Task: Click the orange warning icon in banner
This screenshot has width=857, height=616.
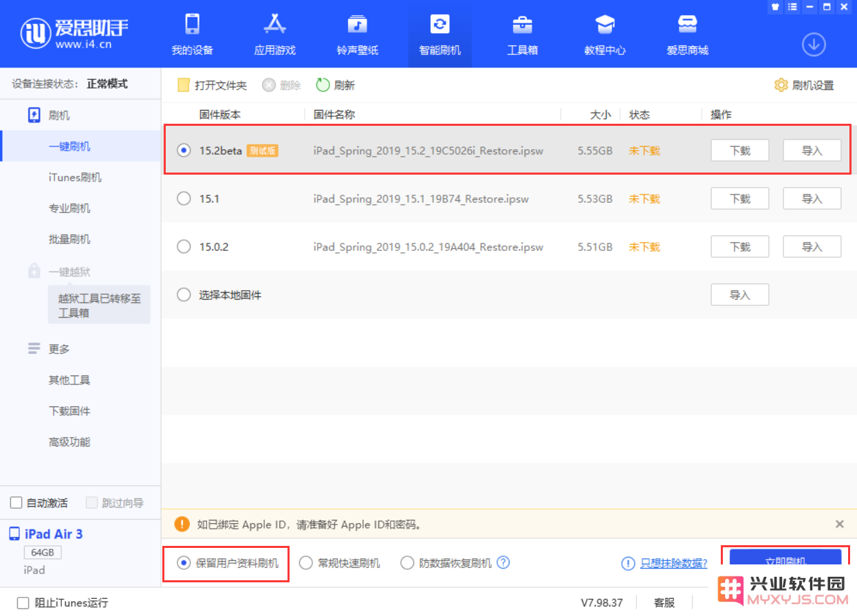Action: (182, 524)
